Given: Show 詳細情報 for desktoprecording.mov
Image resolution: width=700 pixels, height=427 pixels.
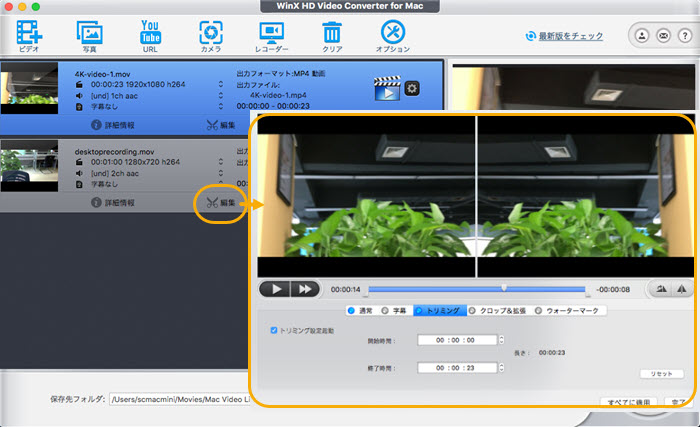Looking at the screenshot, I should (x=112, y=202).
